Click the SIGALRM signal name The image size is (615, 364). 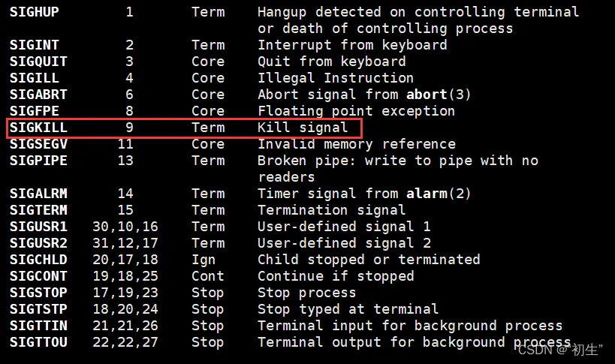38,194
